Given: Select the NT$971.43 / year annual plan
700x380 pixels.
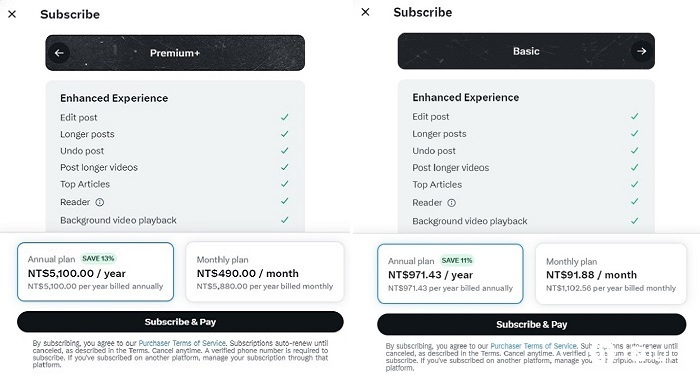Looking at the screenshot, I should tap(450, 274).
